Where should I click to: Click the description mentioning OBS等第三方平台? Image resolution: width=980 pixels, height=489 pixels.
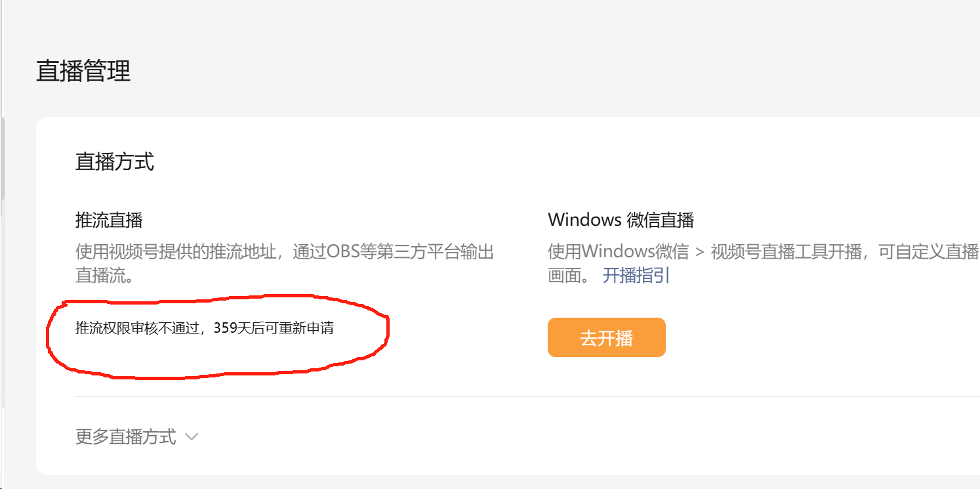pos(285,252)
